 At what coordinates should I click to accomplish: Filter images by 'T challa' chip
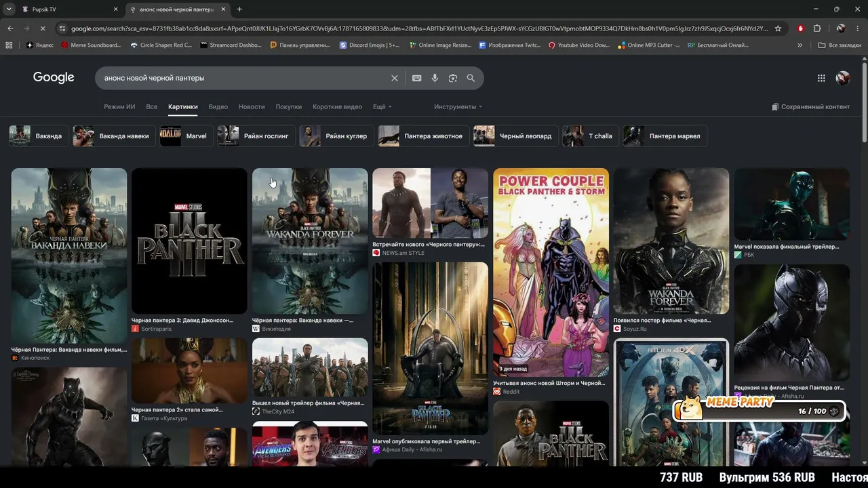591,136
